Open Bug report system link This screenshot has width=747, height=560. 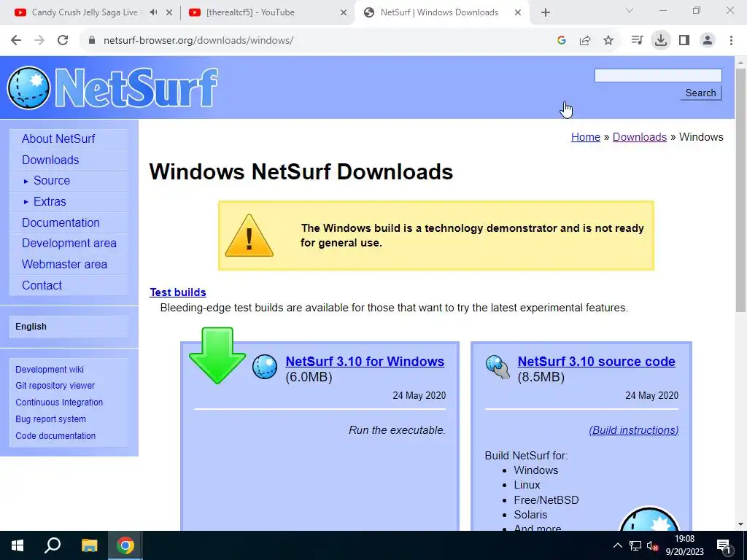51,419
